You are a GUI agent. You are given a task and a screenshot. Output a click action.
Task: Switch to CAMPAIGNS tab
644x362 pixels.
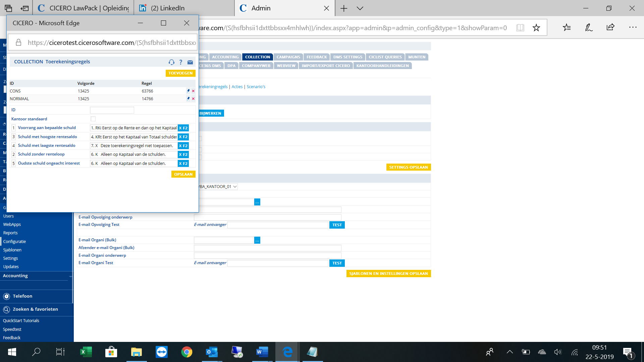coord(288,57)
